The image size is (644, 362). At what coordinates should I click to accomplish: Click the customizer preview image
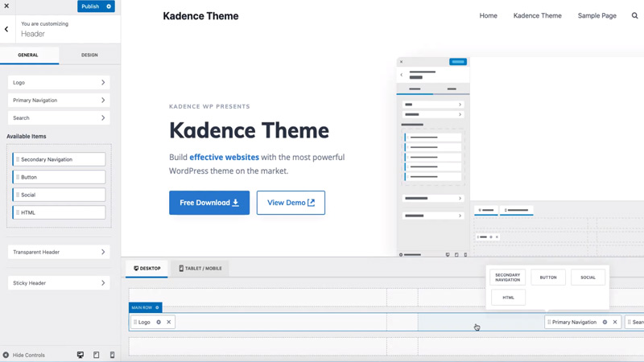click(520, 157)
